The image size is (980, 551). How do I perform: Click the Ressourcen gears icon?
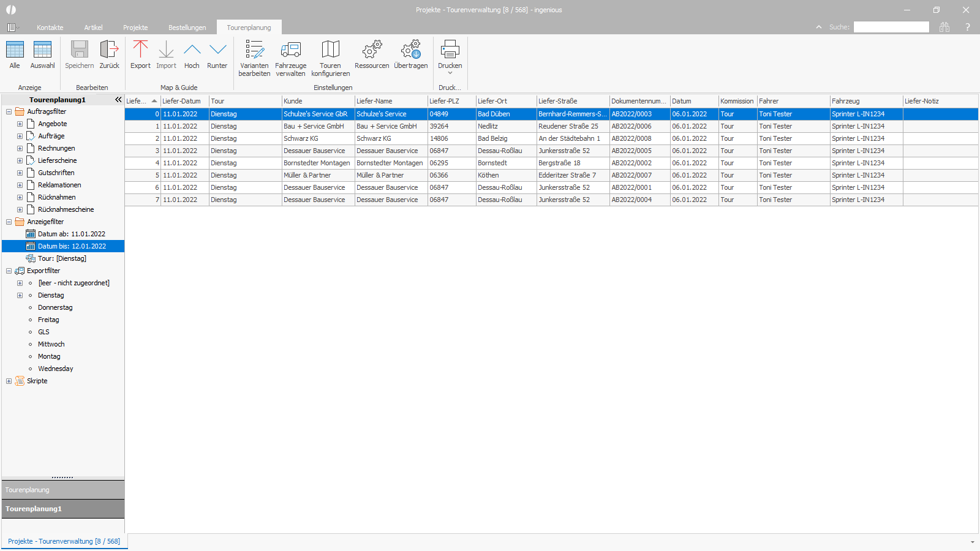pos(372,50)
